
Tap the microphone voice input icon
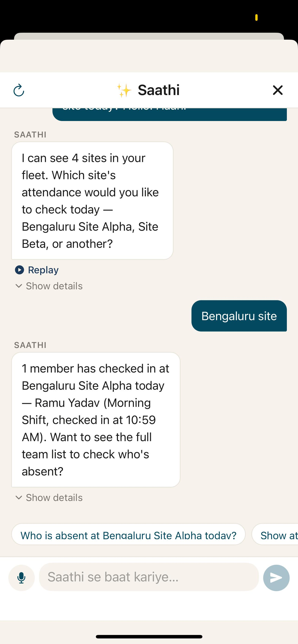click(22, 578)
